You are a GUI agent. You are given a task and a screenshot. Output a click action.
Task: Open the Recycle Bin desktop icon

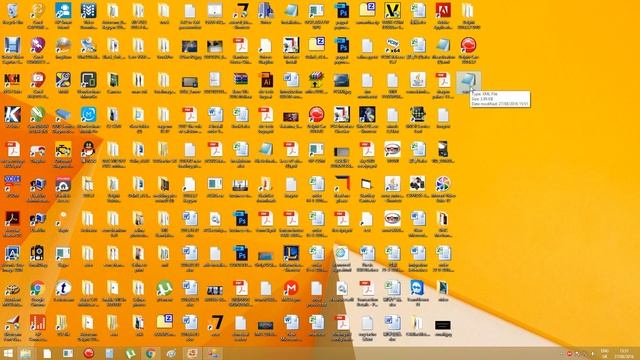13,11
